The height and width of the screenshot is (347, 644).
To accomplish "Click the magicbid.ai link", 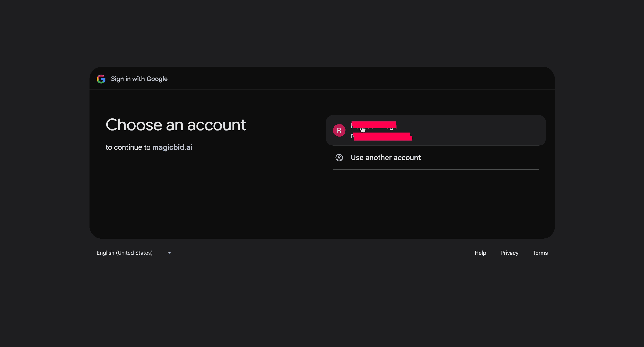I will coord(172,147).
